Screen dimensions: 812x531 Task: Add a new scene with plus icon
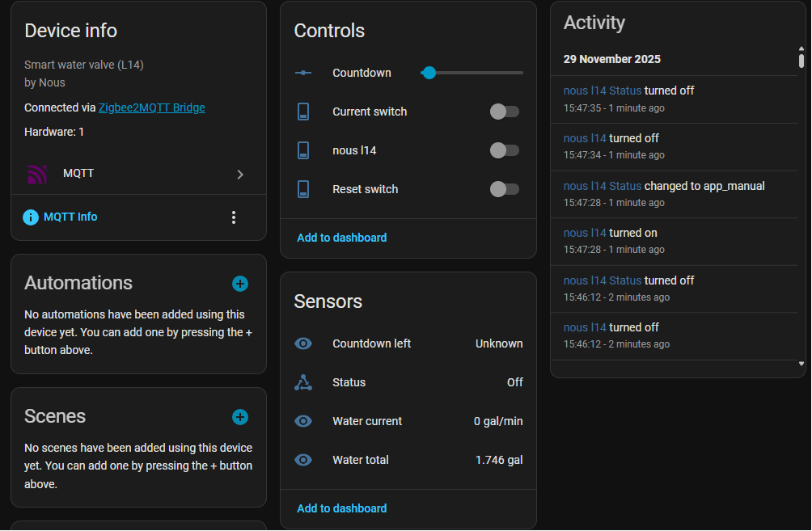240,417
